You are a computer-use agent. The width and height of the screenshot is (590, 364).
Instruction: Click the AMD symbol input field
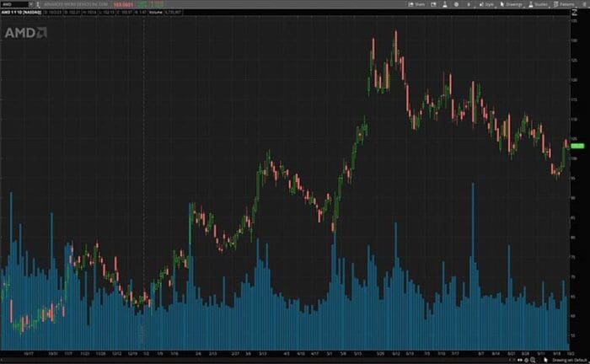15,4
